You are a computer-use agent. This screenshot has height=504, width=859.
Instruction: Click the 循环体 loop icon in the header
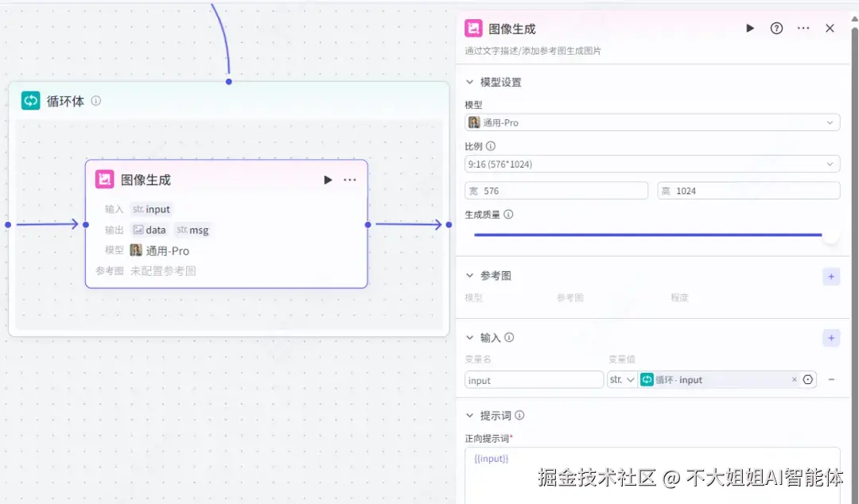(30, 100)
